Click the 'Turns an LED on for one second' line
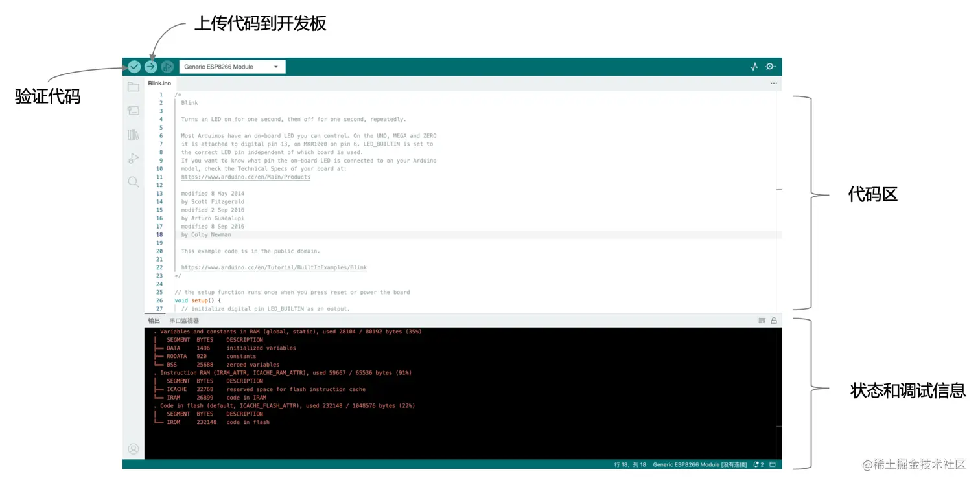This screenshot has height=485, width=980. point(294,119)
